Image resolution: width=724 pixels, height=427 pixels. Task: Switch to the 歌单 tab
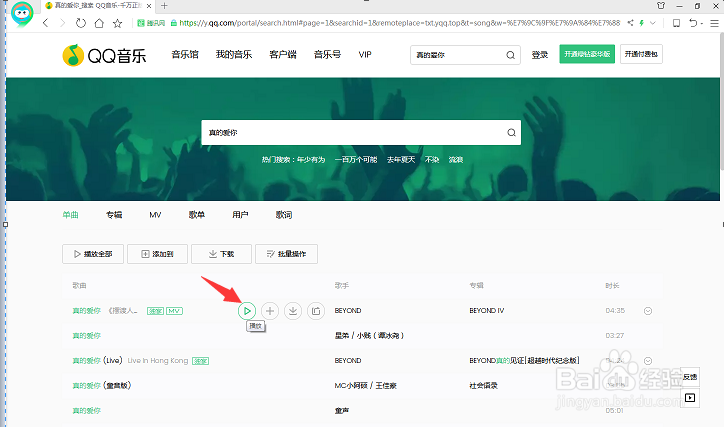[197, 215]
